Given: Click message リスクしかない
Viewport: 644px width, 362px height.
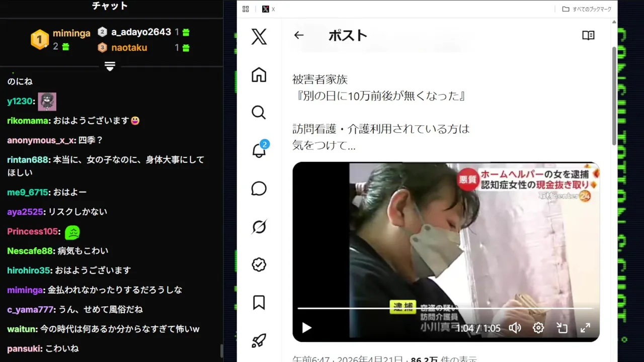Looking at the screenshot, I should (77, 212).
